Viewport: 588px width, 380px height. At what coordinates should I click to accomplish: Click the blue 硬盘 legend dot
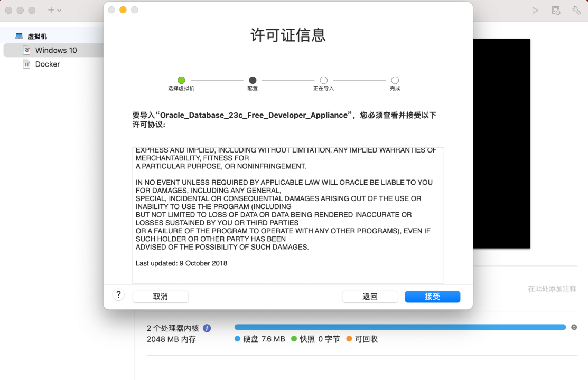(x=237, y=339)
